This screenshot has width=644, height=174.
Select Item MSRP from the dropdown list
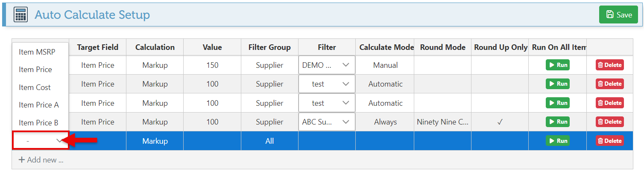point(37,52)
